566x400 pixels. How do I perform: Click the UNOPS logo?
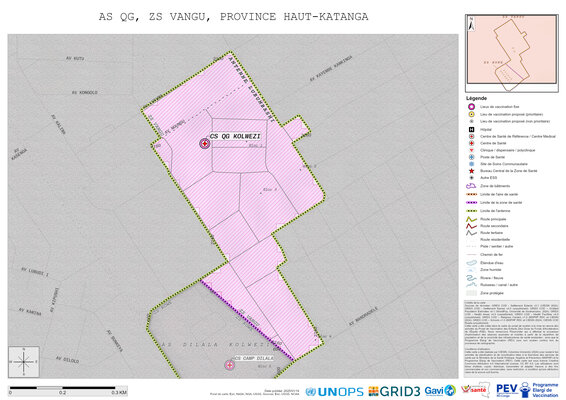334,391
